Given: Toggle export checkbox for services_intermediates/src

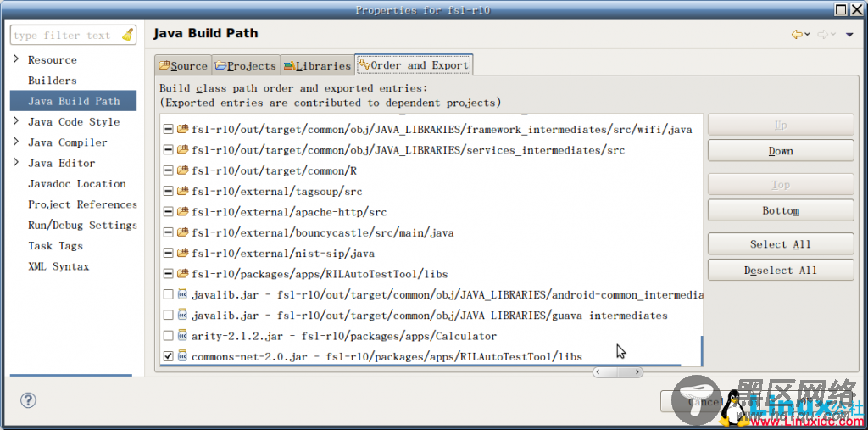Looking at the screenshot, I should click(x=169, y=150).
